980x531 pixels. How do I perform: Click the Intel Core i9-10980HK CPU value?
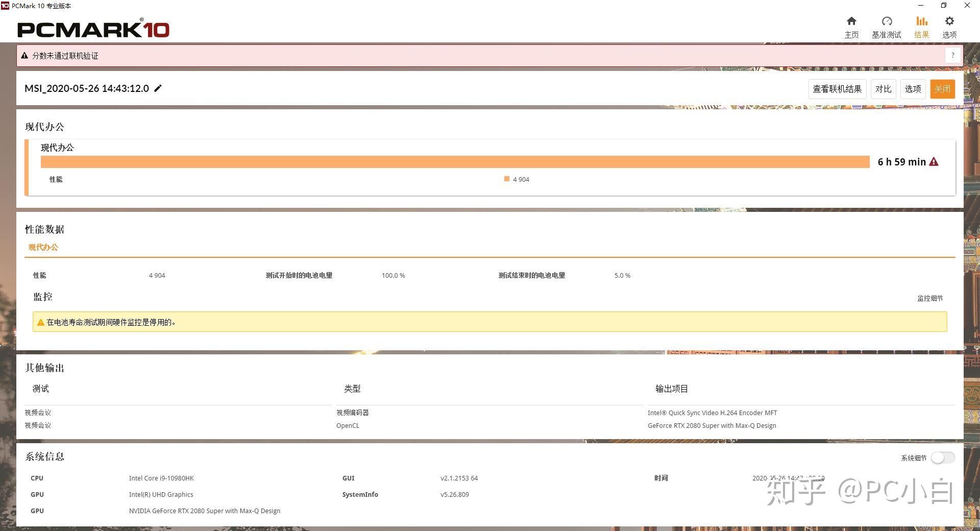pos(161,478)
